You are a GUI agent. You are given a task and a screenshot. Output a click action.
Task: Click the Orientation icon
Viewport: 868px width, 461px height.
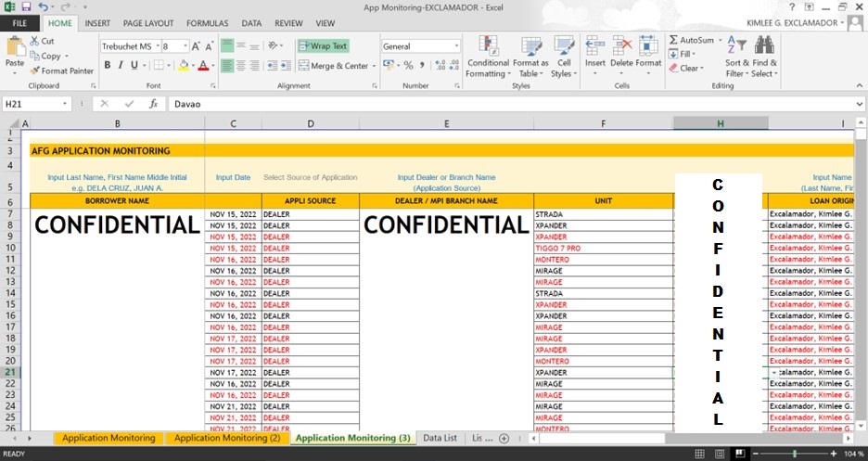(x=274, y=46)
